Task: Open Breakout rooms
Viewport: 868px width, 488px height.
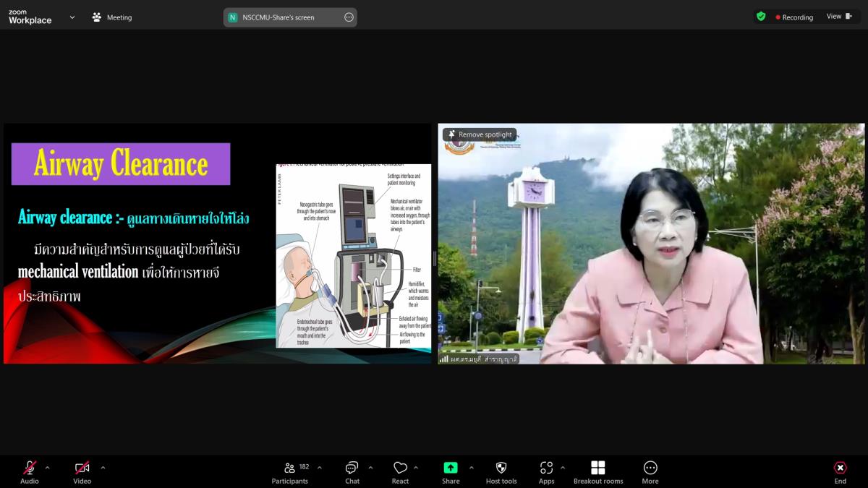Action: coord(598,473)
